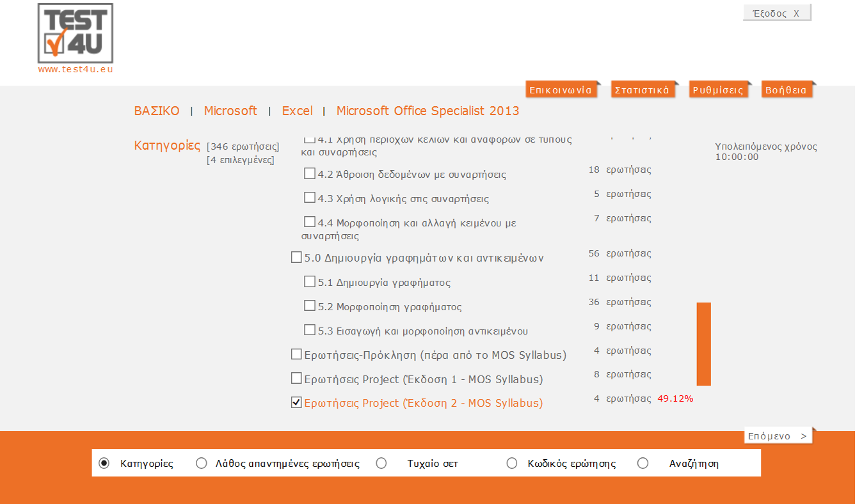Screen dimensions: 855x504
Task: Check 5.3 Εισαγωγή και μορφοποίηση αντικειμένου
Action: 310,330
